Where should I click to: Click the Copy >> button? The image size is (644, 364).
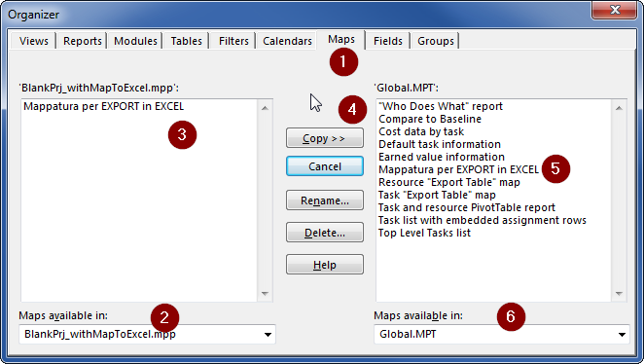tap(325, 138)
